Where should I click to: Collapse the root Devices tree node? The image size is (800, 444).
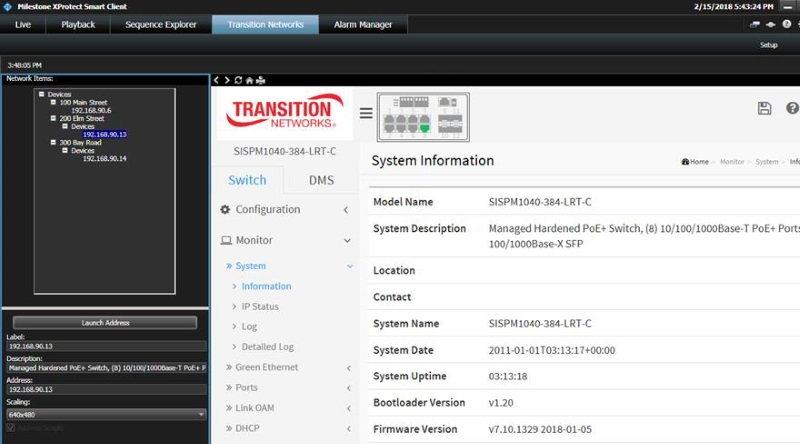[x=41, y=94]
